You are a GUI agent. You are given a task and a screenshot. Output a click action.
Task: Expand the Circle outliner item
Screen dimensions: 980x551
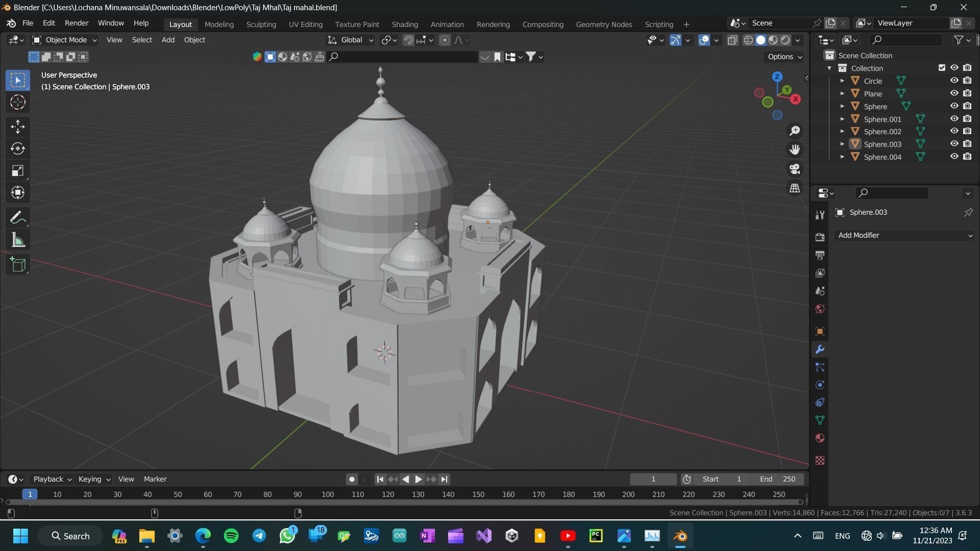842,81
